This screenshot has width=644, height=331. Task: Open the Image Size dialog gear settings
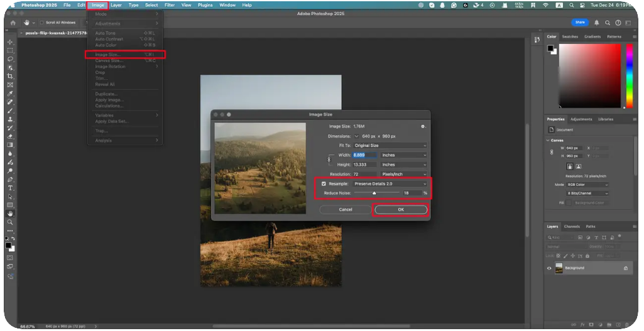[x=423, y=126]
